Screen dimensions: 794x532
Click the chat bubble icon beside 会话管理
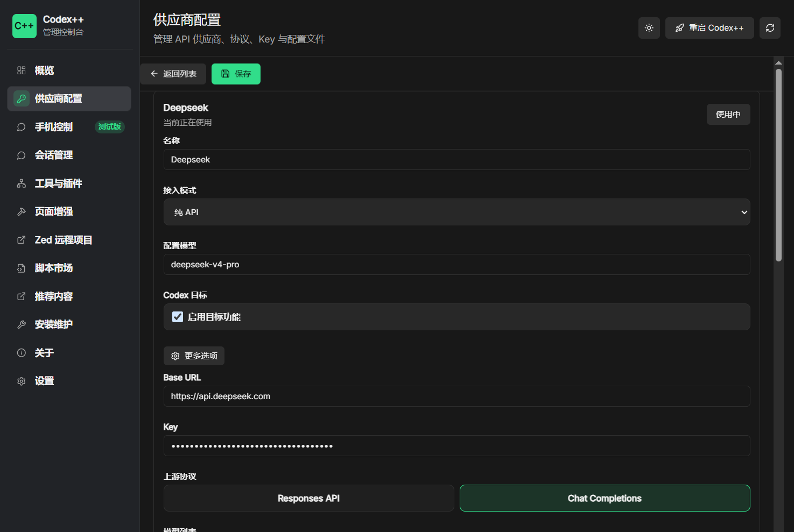click(22, 155)
